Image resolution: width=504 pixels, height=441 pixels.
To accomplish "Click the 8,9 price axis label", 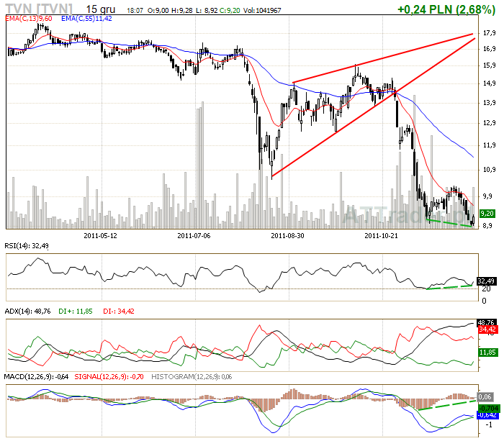I will click(x=487, y=225).
